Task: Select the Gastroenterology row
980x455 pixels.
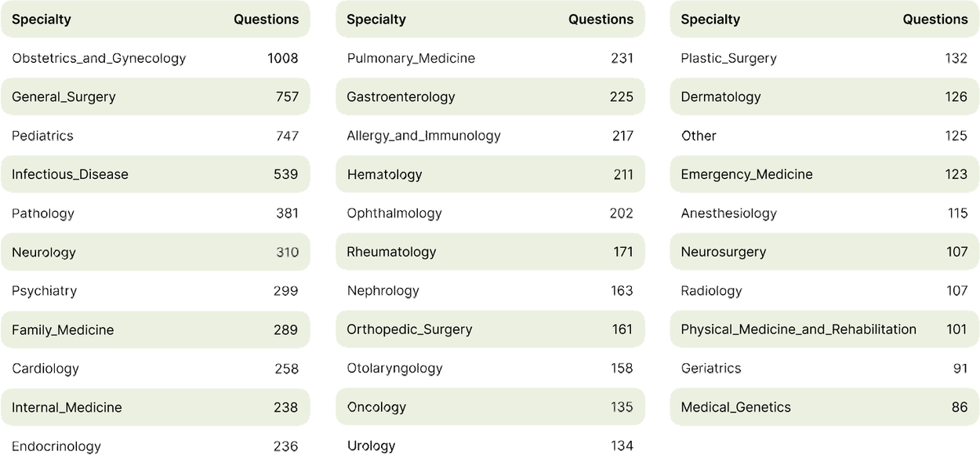Action: click(x=490, y=96)
